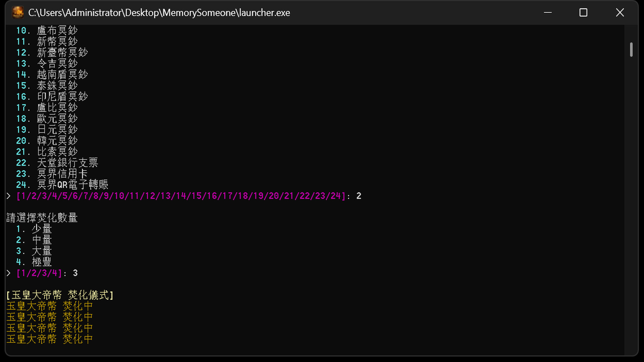Image resolution: width=644 pixels, height=362 pixels.
Task: Click menu line 23 冥界信用卡
Action: (52, 174)
